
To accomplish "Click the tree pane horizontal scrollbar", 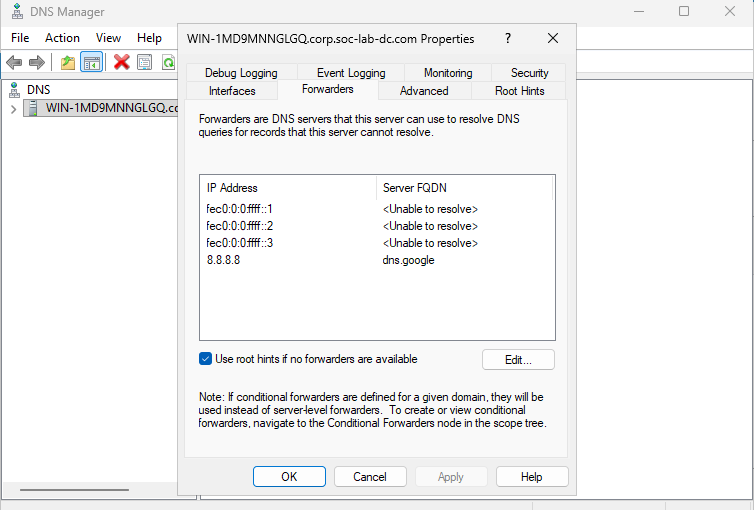I will click(75, 490).
